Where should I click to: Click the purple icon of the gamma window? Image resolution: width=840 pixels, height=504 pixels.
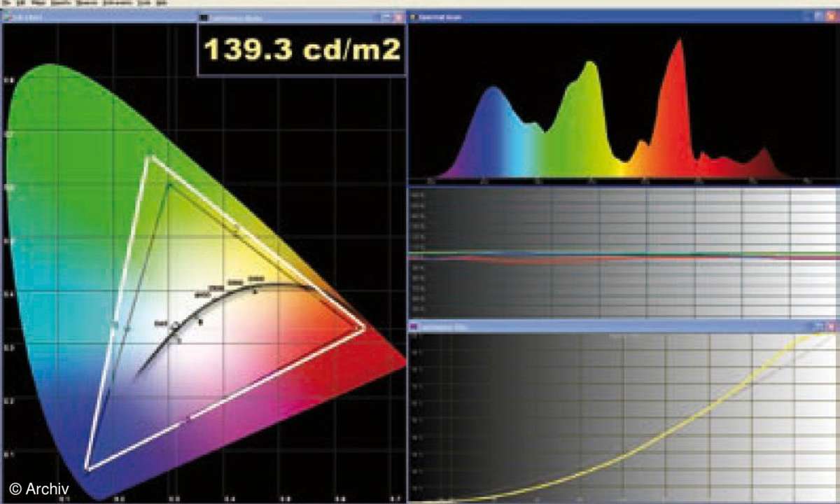[x=413, y=326]
